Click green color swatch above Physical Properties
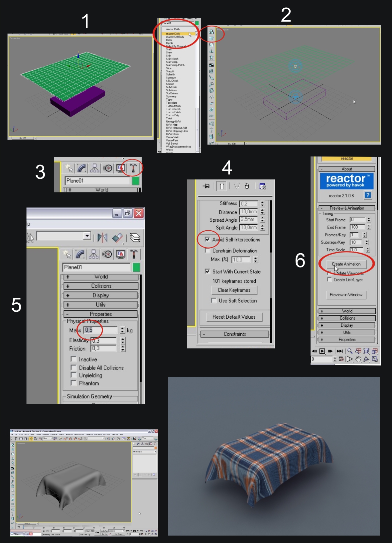The image size is (392, 543). point(136,267)
